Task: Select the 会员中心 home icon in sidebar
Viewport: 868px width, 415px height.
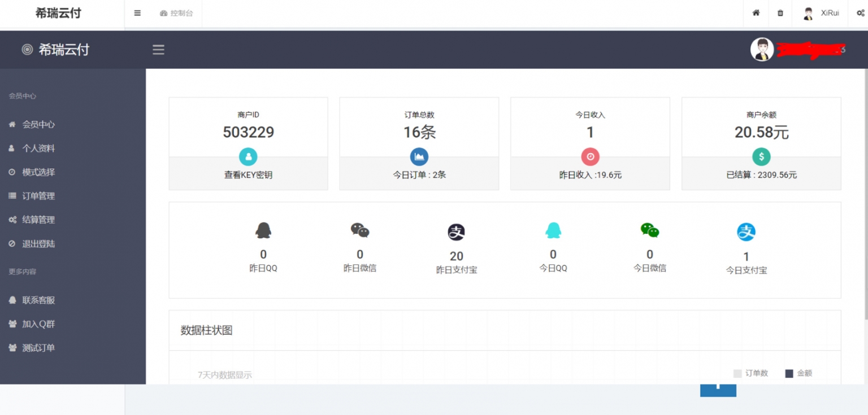Action: [11, 124]
